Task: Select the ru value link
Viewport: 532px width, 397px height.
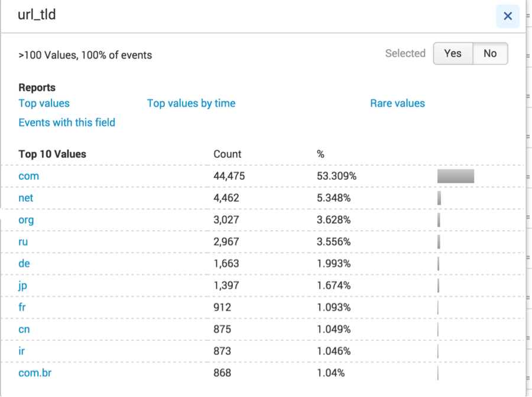Action: 23,241
